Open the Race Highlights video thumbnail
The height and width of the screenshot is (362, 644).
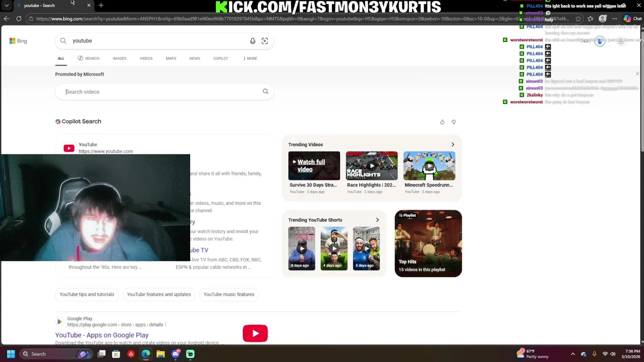click(372, 165)
